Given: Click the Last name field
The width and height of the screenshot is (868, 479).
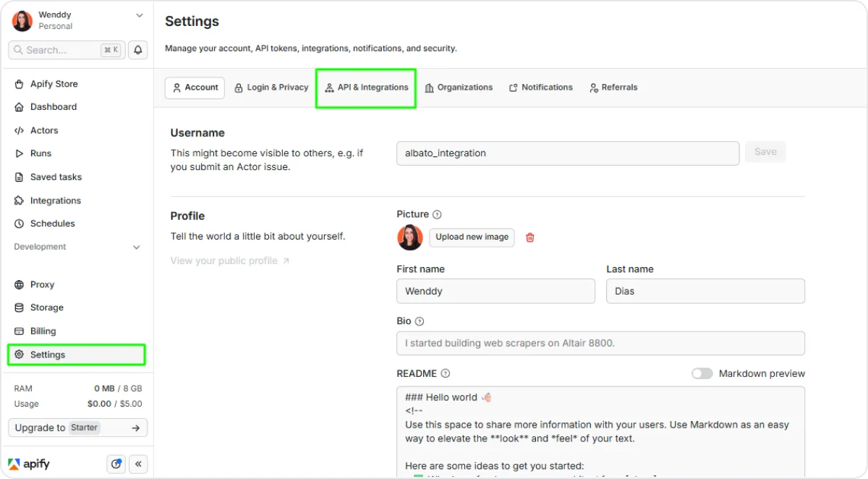Looking at the screenshot, I should pyautogui.click(x=705, y=291).
